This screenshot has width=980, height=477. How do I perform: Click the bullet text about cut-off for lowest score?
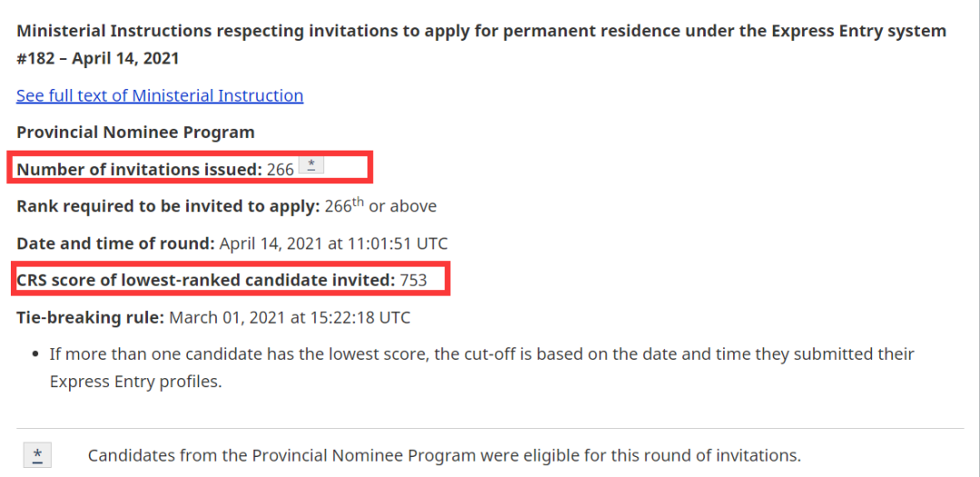(482, 354)
